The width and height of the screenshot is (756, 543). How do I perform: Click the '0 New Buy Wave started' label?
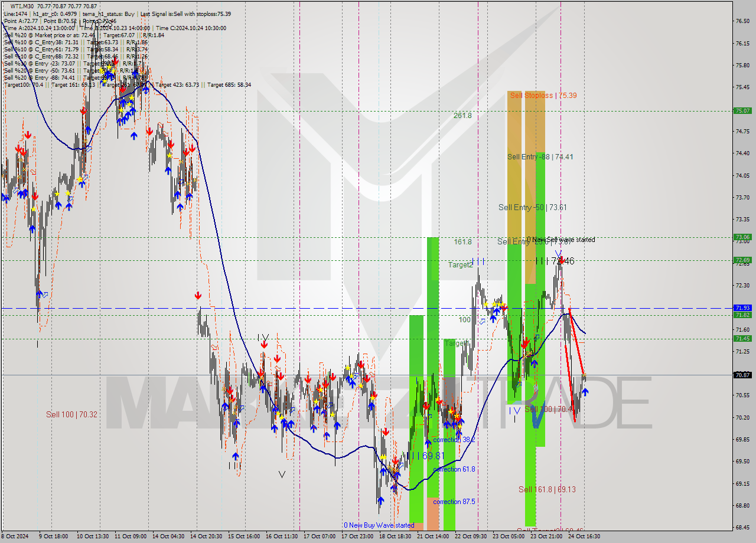(379, 525)
